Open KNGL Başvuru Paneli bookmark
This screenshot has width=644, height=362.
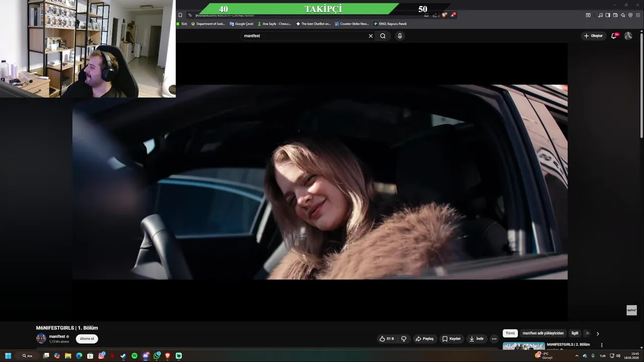click(x=390, y=24)
